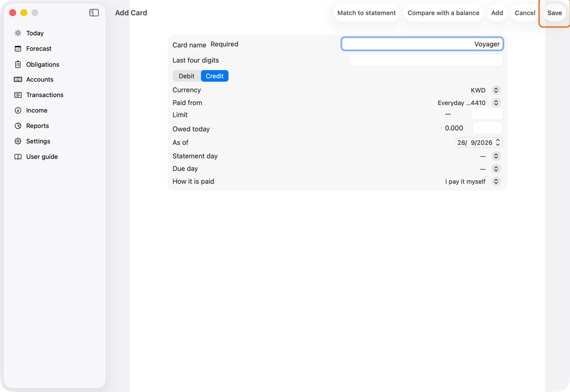This screenshot has height=392, width=570.
Task: Click the 'Add Card' window title
Action: pos(131,13)
